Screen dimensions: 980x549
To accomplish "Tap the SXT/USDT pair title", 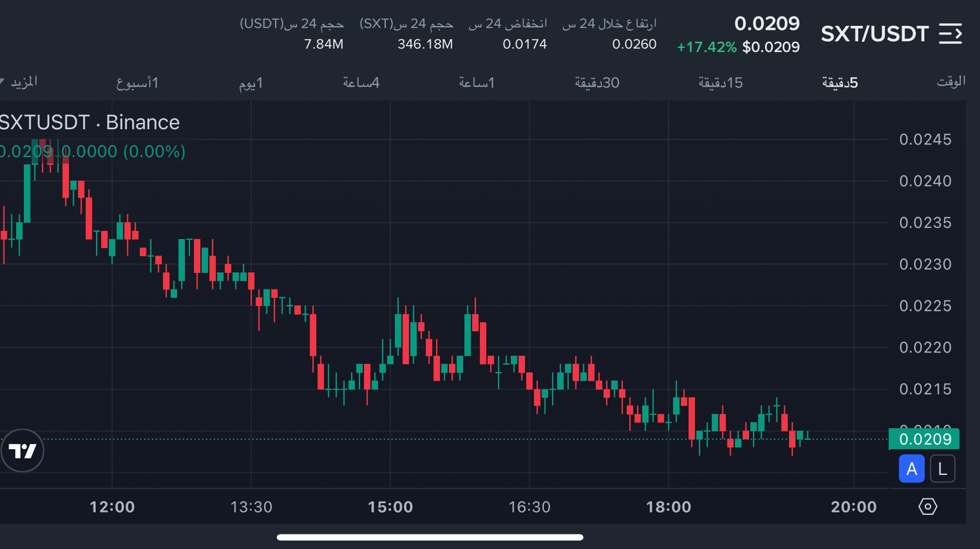I will (875, 34).
